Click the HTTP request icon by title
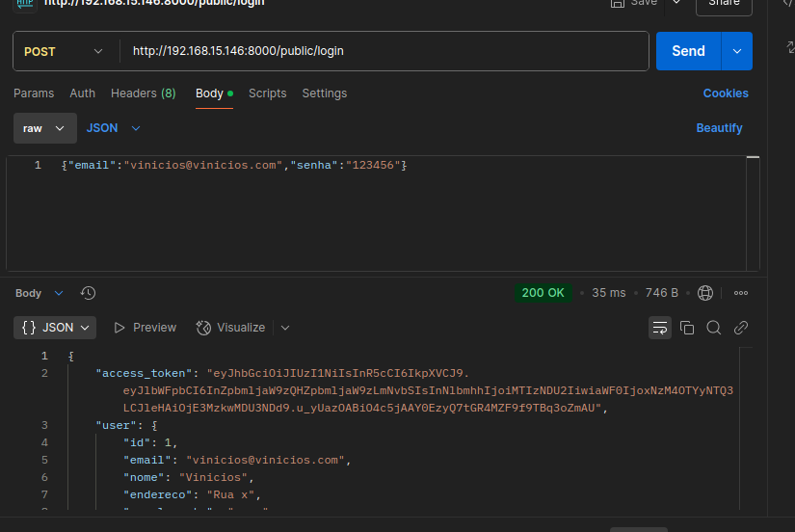 (x=25, y=4)
